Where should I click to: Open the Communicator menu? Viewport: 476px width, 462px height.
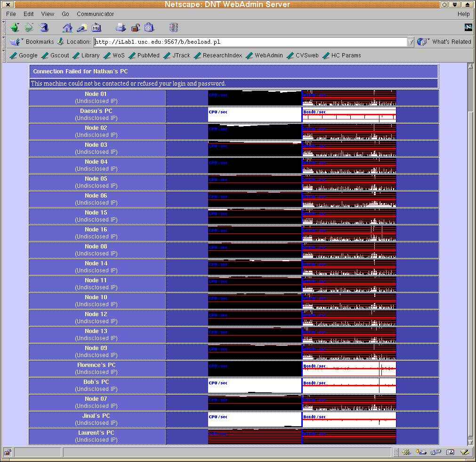[95, 14]
